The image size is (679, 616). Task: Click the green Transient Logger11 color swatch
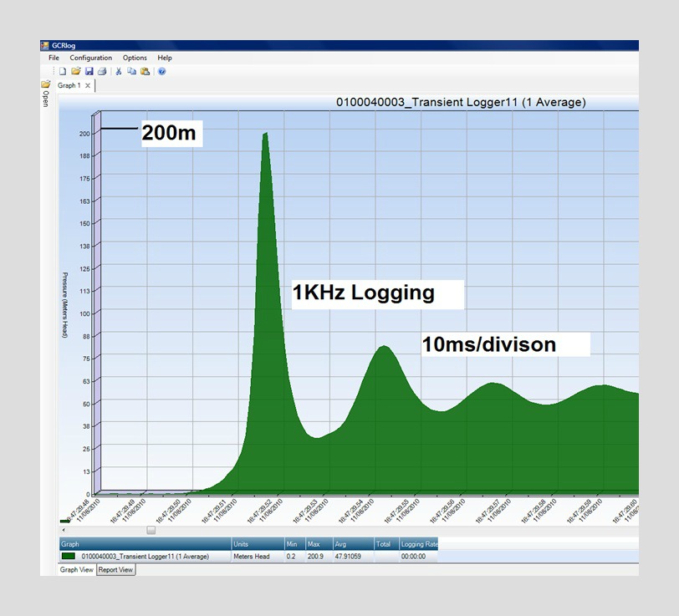click(69, 556)
